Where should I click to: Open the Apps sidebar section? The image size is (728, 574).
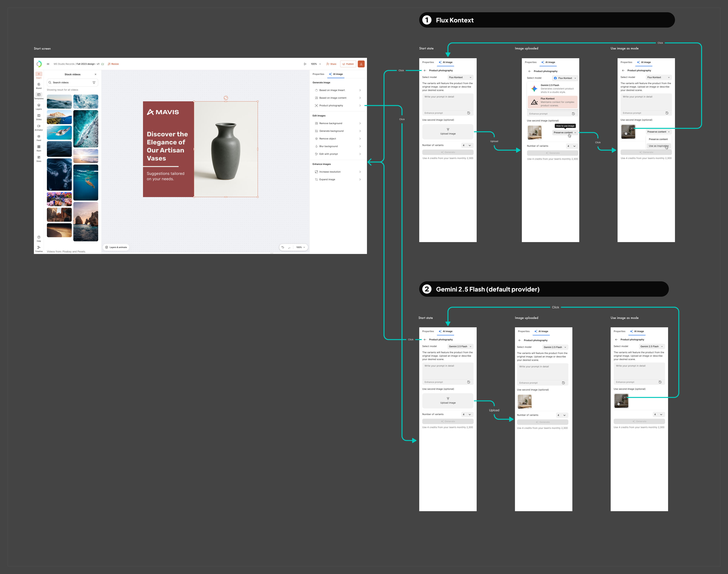coord(39,148)
